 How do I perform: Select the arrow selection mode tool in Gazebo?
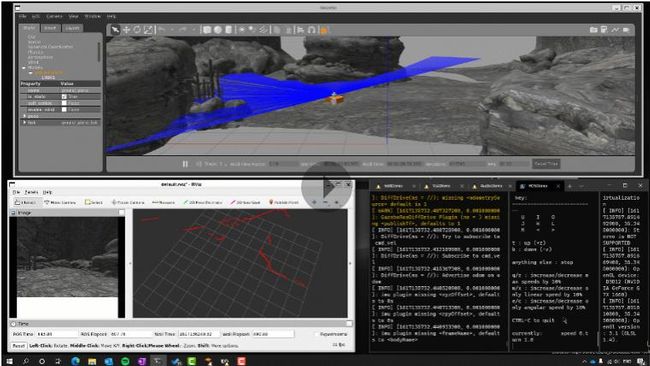[x=115, y=29]
